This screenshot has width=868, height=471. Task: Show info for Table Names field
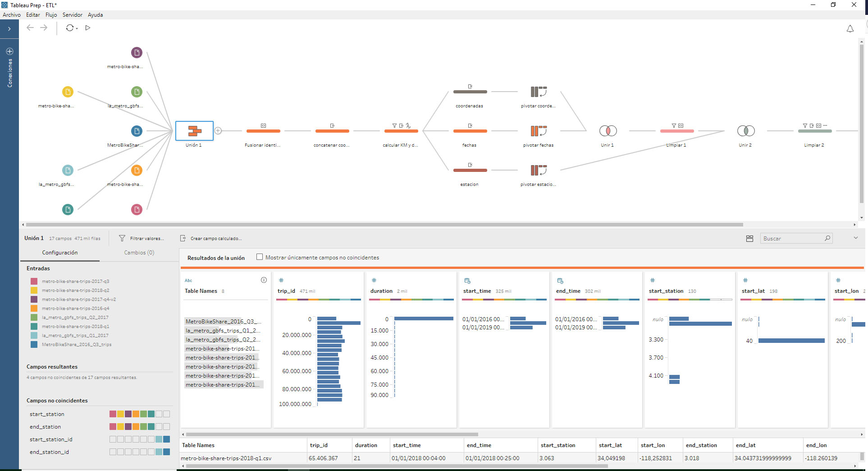click(x=264, y=280)
